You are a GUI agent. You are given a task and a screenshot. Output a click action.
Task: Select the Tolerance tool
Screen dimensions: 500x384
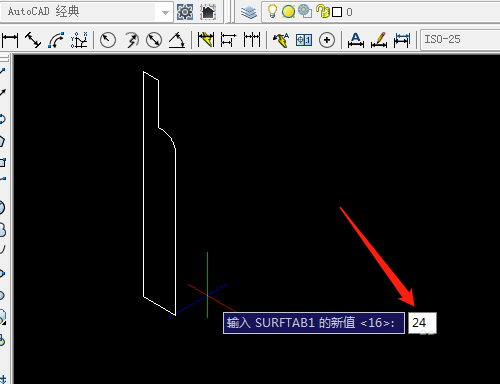click(x=304, y=40)
